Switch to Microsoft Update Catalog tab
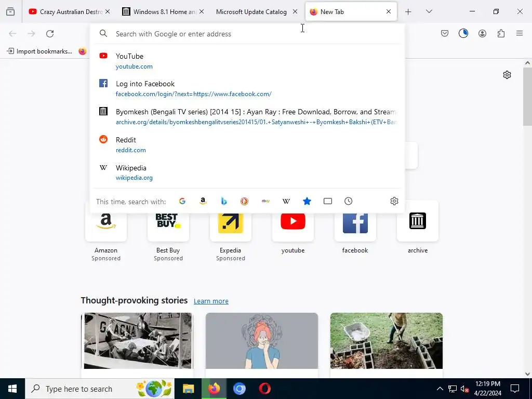532x399 pixels. [x=252, y=11]
